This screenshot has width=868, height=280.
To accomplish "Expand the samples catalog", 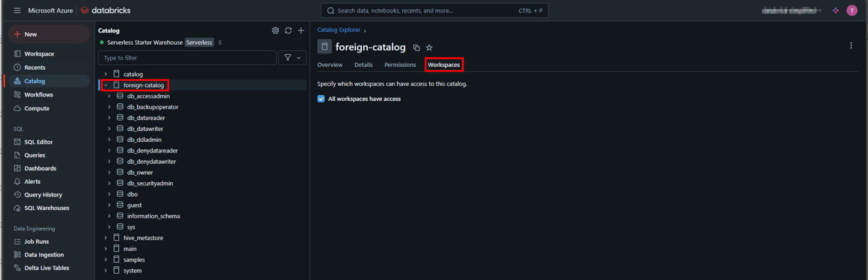I will pos(105,259).
